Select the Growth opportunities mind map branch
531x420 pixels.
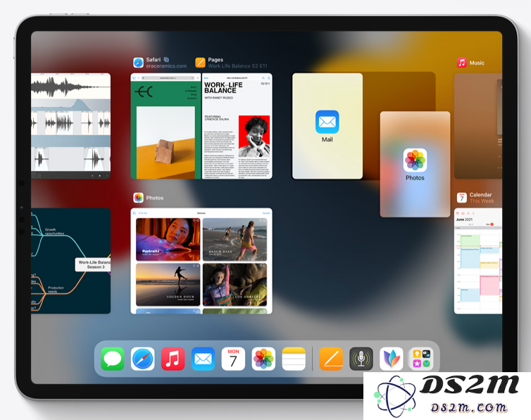pos(54,231)
